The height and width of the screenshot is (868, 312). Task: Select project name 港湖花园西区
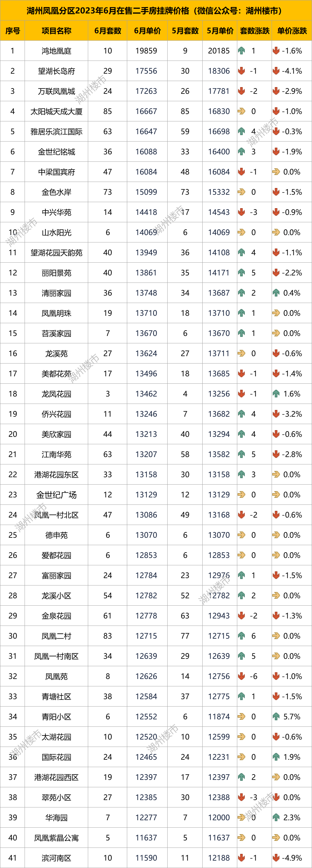(x=56, y=777)
